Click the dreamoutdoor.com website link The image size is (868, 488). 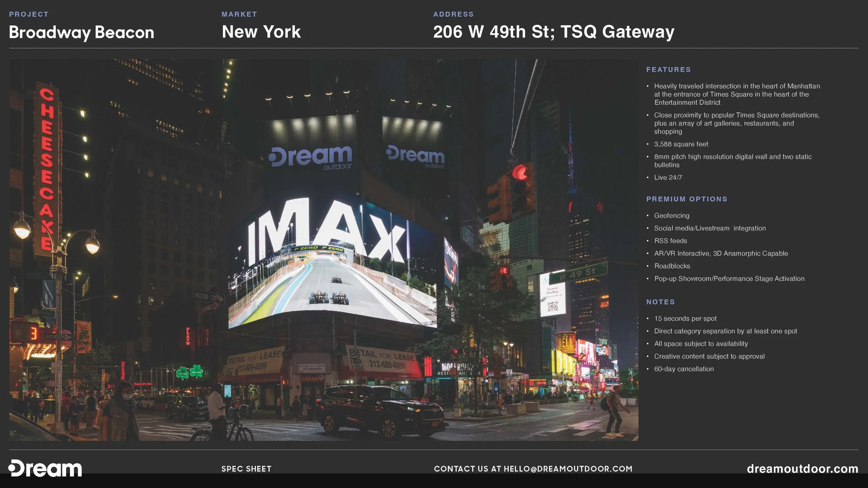coord(802,469)
